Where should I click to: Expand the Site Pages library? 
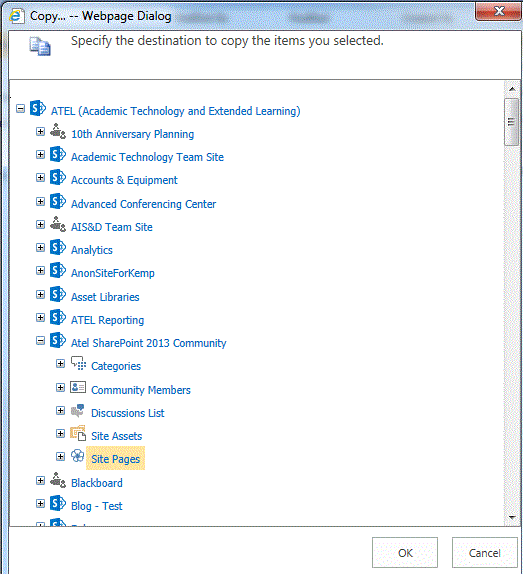coord(61,456)
